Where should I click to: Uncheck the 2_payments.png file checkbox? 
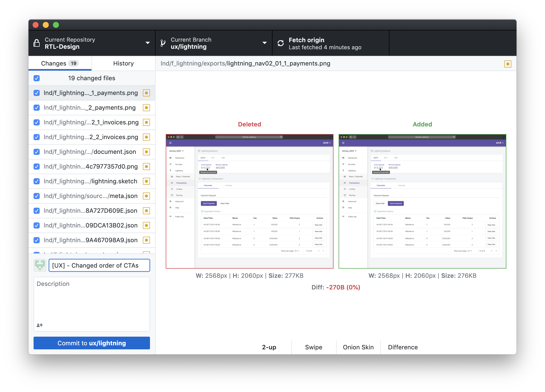point(37,108)
